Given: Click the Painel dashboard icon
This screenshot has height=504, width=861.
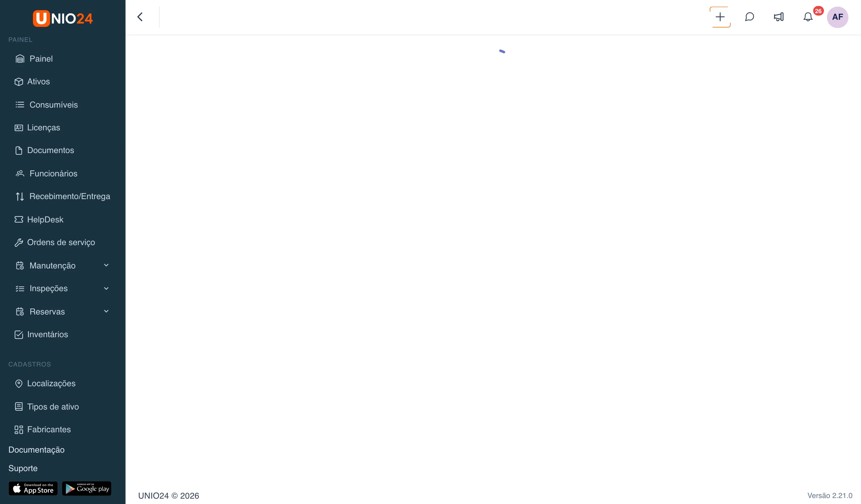Looking at the screenshot, I should pos(20,59).
